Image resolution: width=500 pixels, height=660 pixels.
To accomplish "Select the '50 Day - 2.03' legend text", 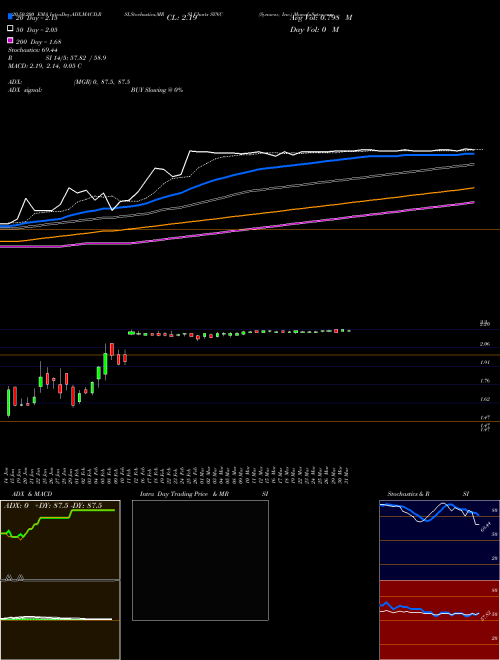I will [37, 30].
